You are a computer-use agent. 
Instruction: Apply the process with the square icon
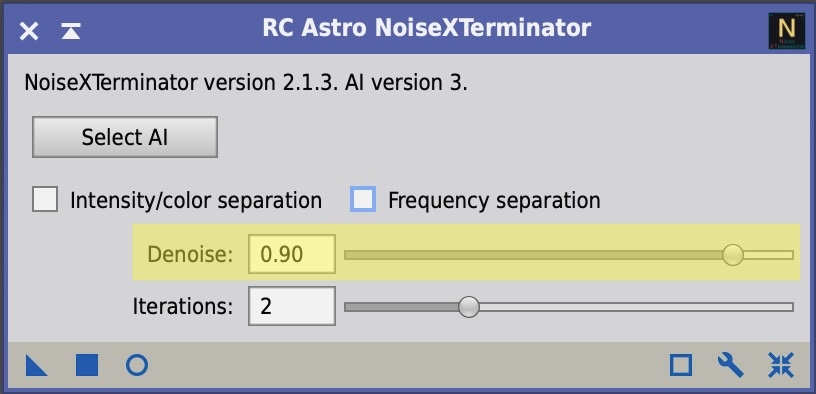87,365
